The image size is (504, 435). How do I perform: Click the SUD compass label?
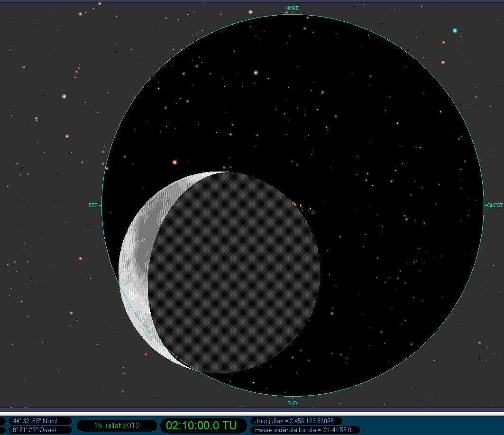(x=292, y=403)
